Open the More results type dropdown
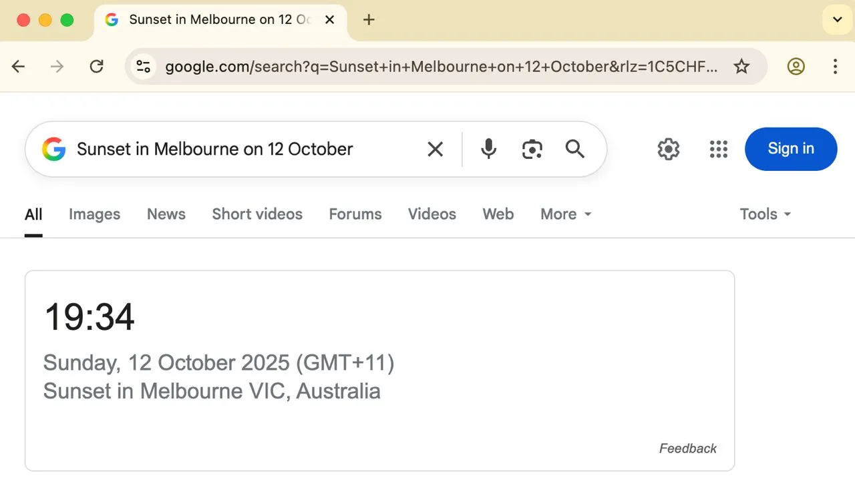This screenshot has height=504, width=855. click(x=565, y=214)
